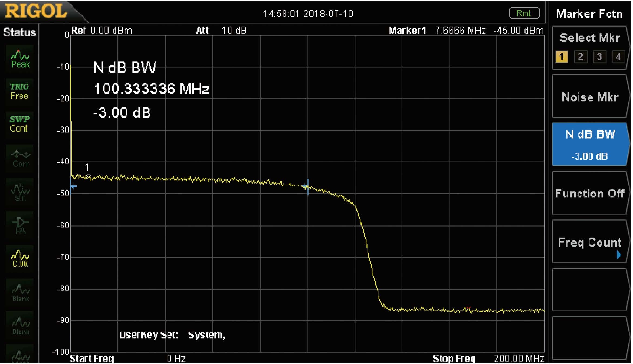Click the date and time display
633x364 pixels.
308,14
